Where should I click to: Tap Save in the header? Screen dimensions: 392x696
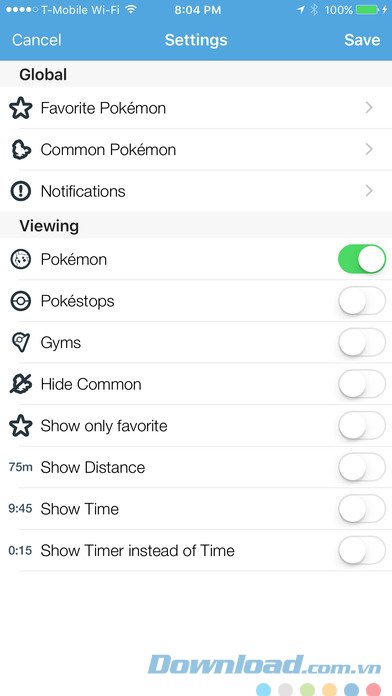point(362,40)
